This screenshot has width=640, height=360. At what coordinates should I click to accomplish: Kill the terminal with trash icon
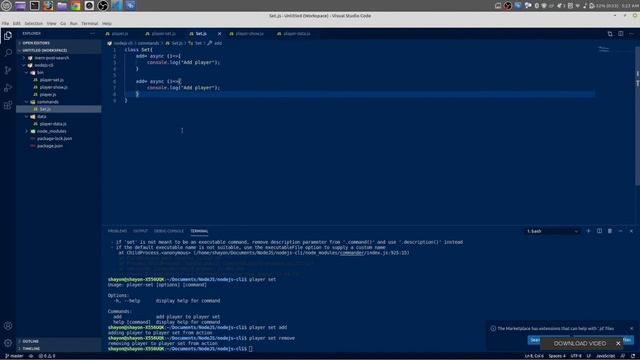[x=610, y=231]
